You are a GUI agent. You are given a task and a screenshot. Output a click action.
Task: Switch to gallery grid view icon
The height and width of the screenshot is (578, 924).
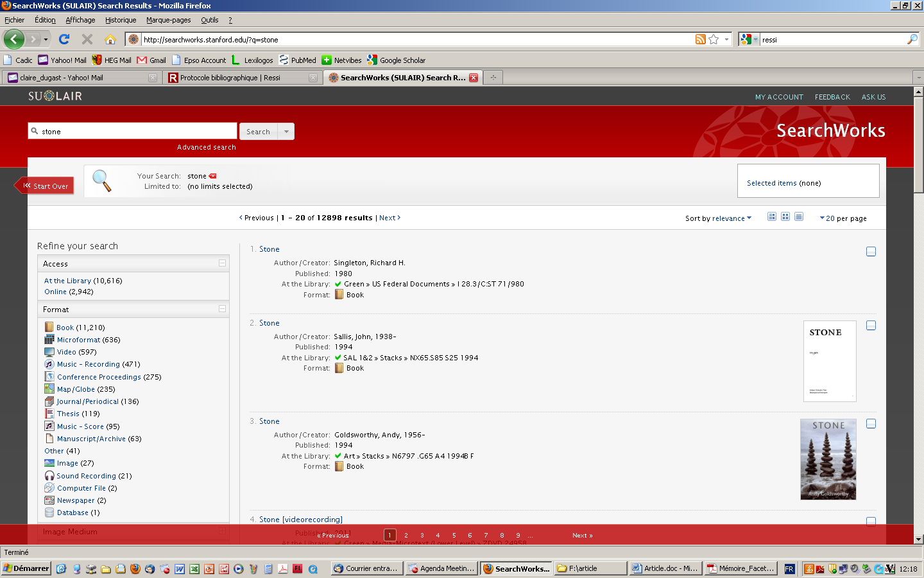pyautogui.click(x=785, y=217)
